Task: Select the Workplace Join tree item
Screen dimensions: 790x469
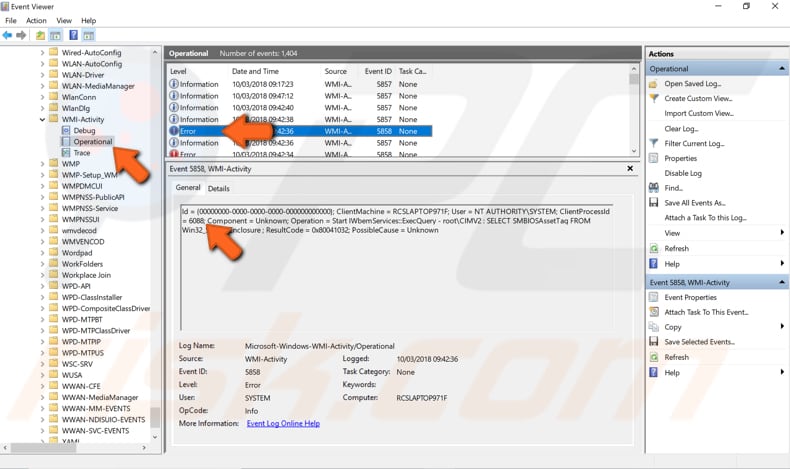Action: click(x=86, y=275)
